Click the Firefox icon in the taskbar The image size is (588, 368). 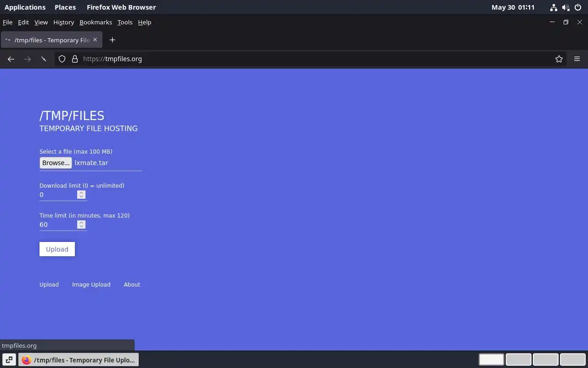[x=27, y=360]
